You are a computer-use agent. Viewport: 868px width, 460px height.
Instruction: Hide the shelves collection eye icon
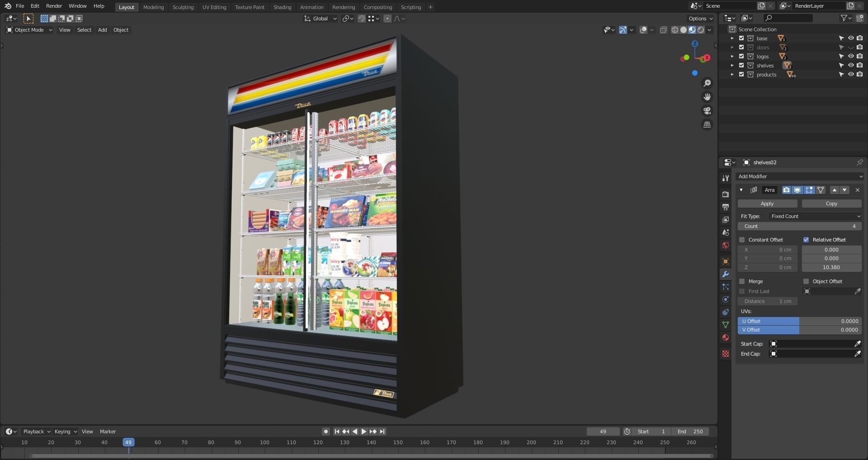click(x=851, y=66)
